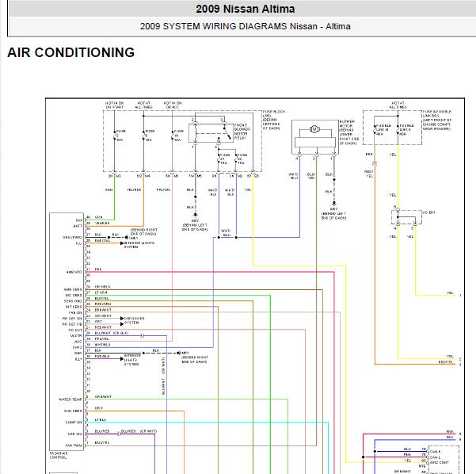Click the "COMP ON" terminal label
The width and height of the screenshot is (476, 474).
pyautogui.click(x=74, y=422)
